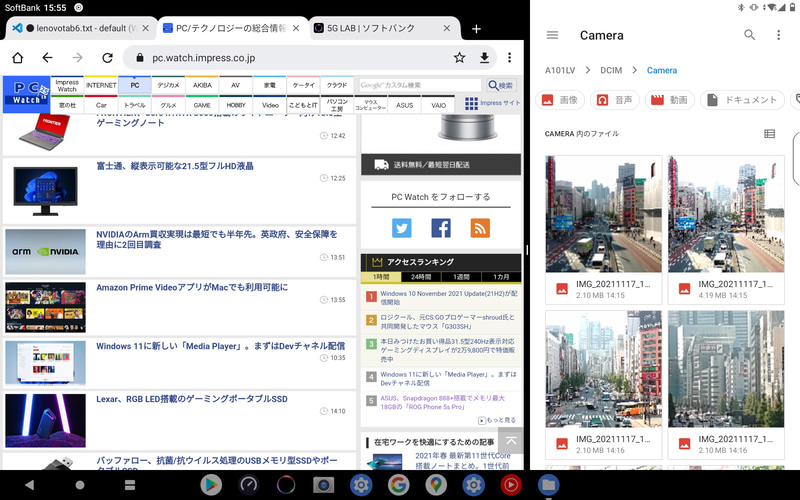Open Play Store from taskbar
Image resolution: width=800 pixels, height=500 pixels.
[x=211, y=485]
